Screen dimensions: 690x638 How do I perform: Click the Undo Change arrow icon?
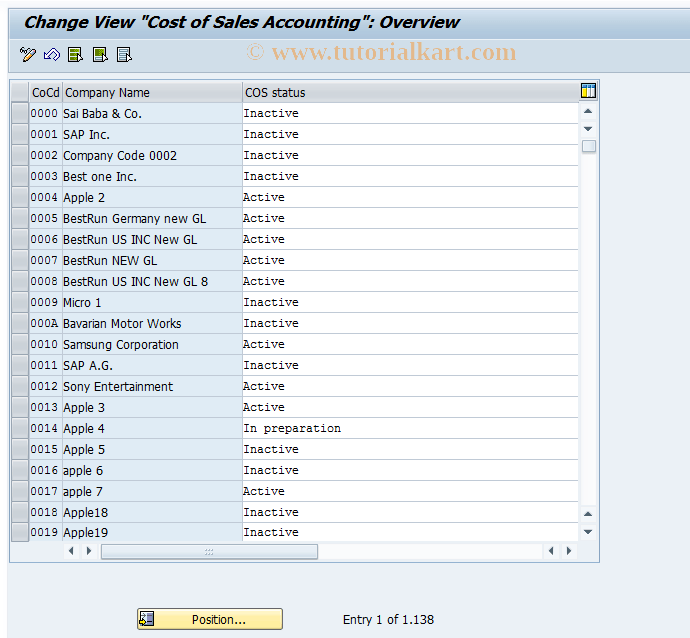click(51, 55)
